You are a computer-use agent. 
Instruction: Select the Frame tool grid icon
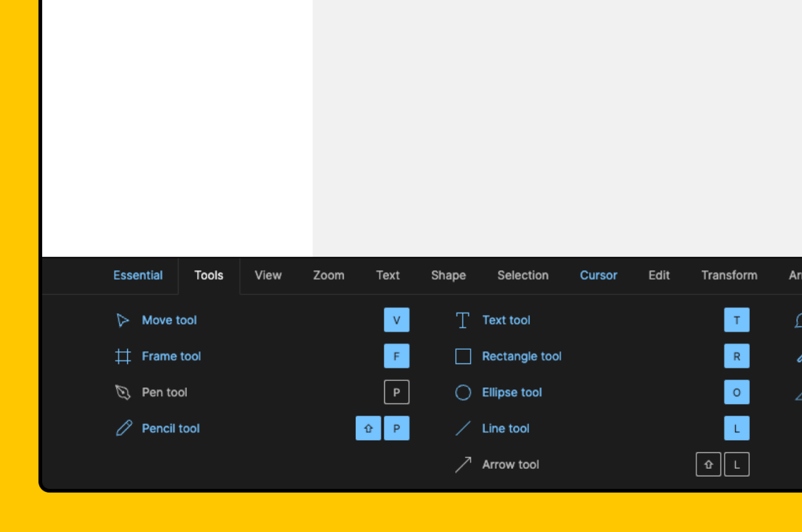click(123, 357)
